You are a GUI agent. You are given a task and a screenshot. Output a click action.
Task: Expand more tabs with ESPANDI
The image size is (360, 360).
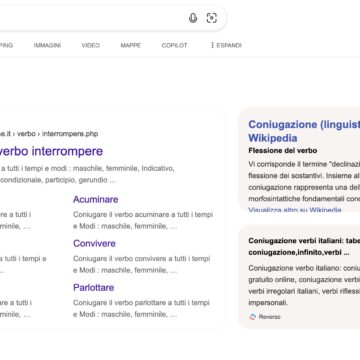pos(226,45)
